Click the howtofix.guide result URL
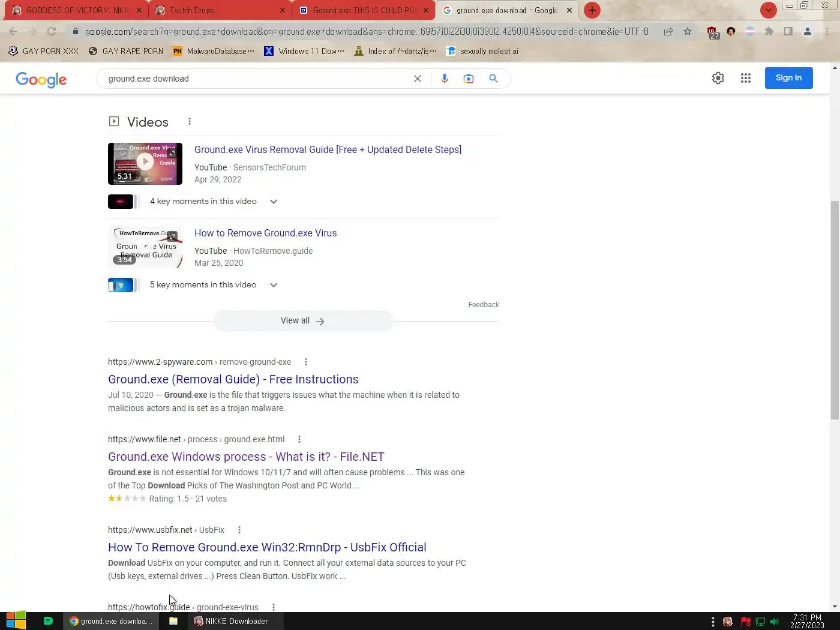Viewport: 840px width, 630px height. (183, 607)
